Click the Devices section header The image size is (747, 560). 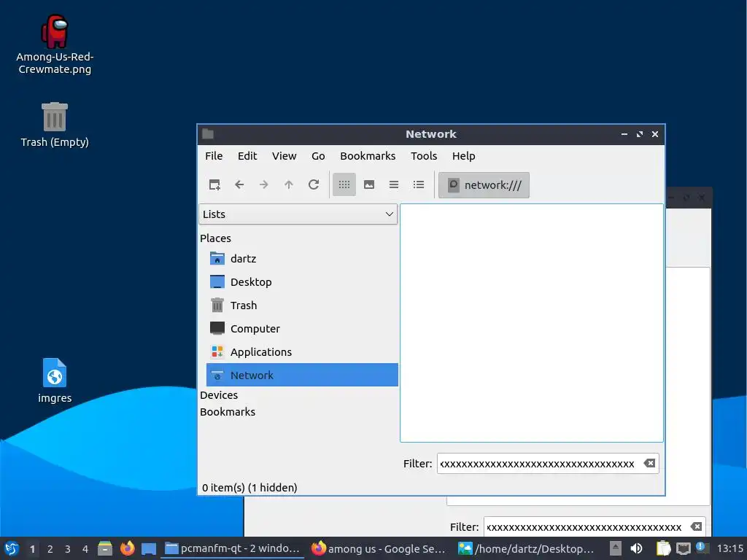[x=219, y=395]
